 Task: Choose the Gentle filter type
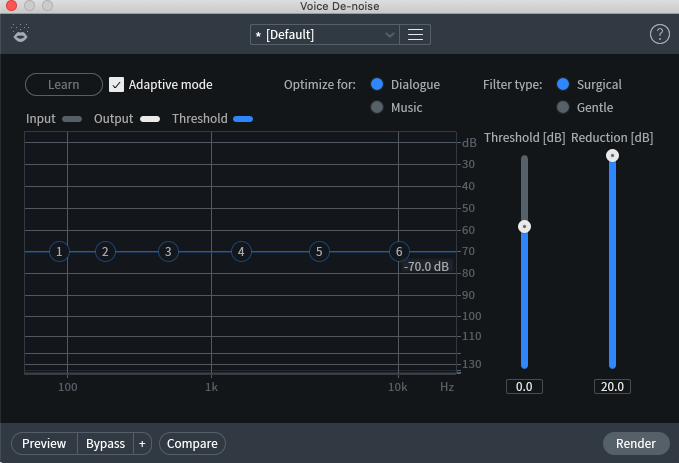coord(563,107)
